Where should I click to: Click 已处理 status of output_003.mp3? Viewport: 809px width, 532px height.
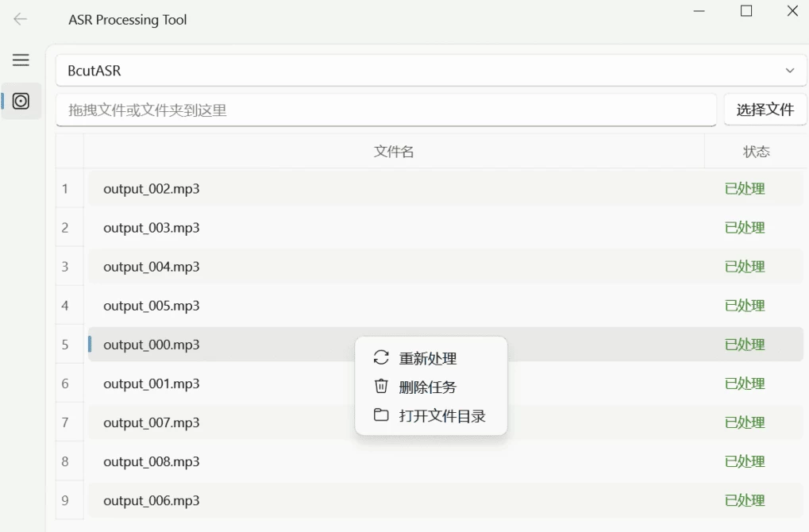(745, 228)
